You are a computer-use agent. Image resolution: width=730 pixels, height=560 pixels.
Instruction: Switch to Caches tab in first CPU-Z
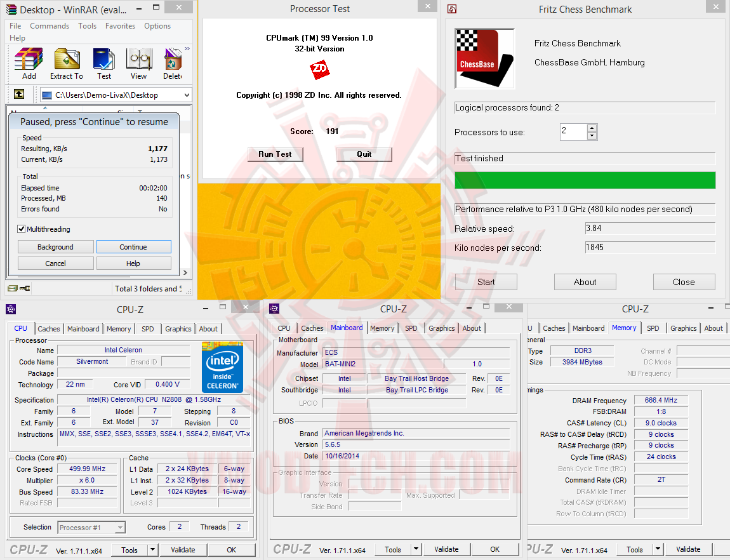49,329
